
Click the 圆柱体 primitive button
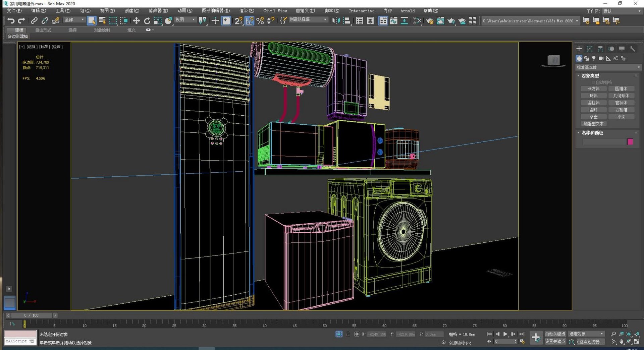[x=593, y=103]
